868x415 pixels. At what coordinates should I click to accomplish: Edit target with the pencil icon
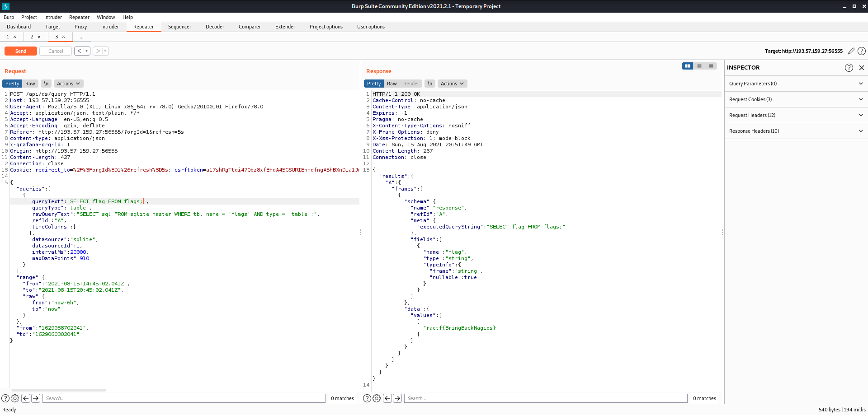pyautogui.click(x=851, y=51)
